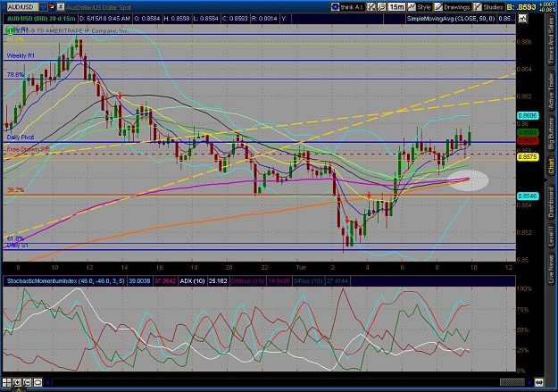
Task: Click the 0.8546 cyan price bubble
Action: tap(528, 196)
